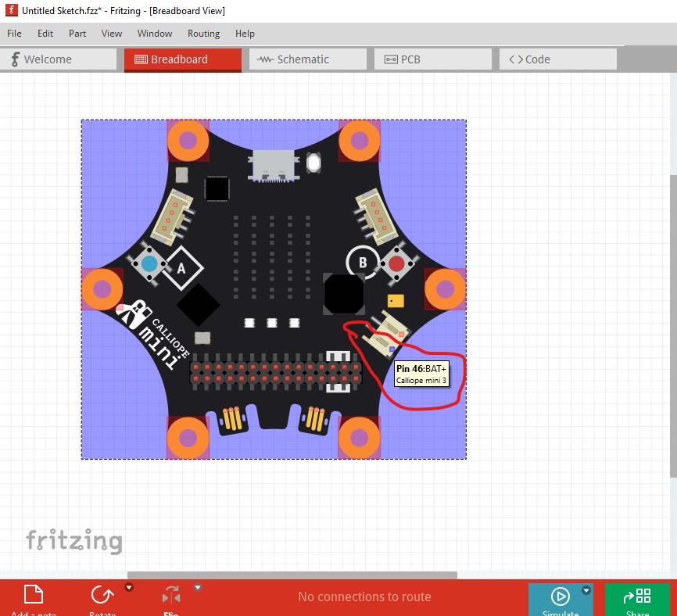Click the right gold edge contacts

[x=315, y=419]
